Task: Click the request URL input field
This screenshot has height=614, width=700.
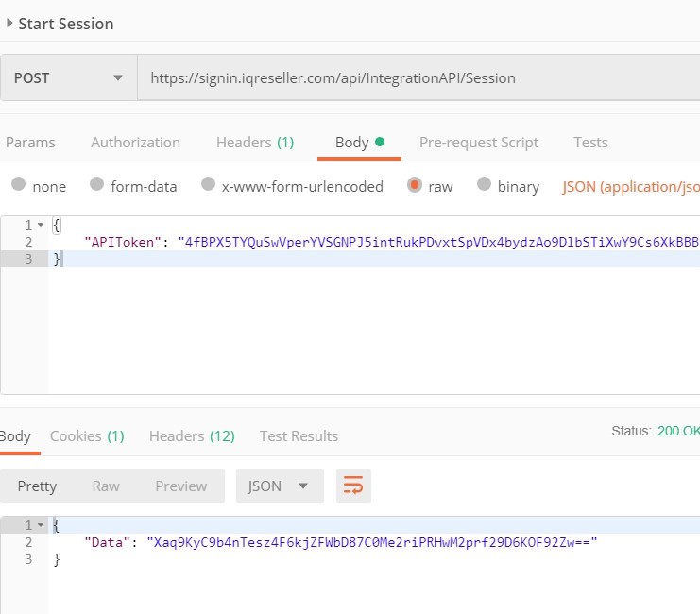Action: tap(418, 78)
